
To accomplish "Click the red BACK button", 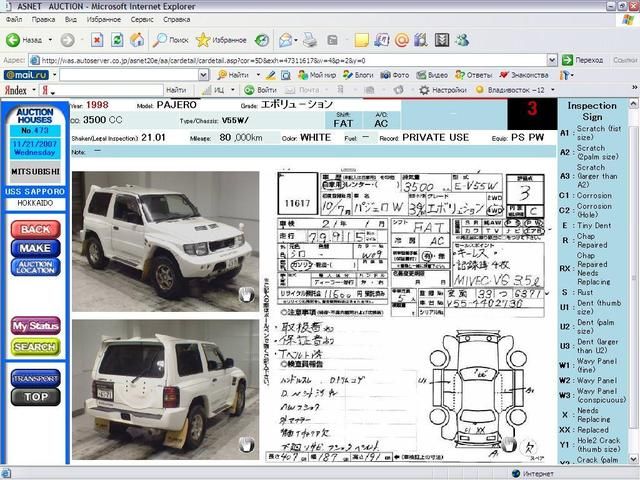I will tap(36, 229).
